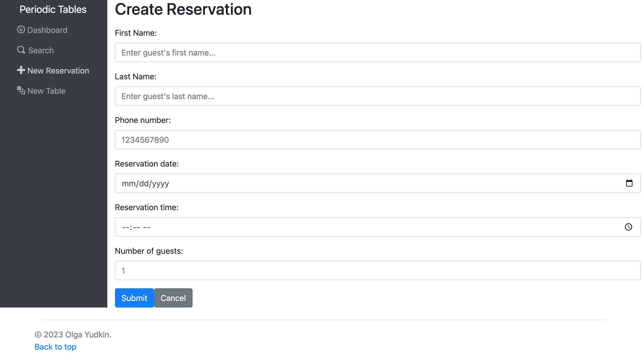Click the Periodic Tables brand title
This screenshot has height=360, width=644.
click(x=53, y=10)
